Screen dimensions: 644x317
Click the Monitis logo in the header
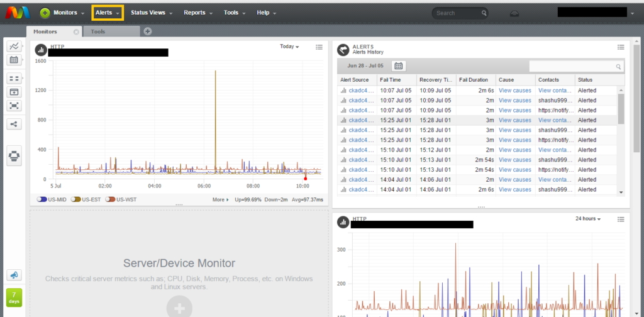tap(17, 13)
